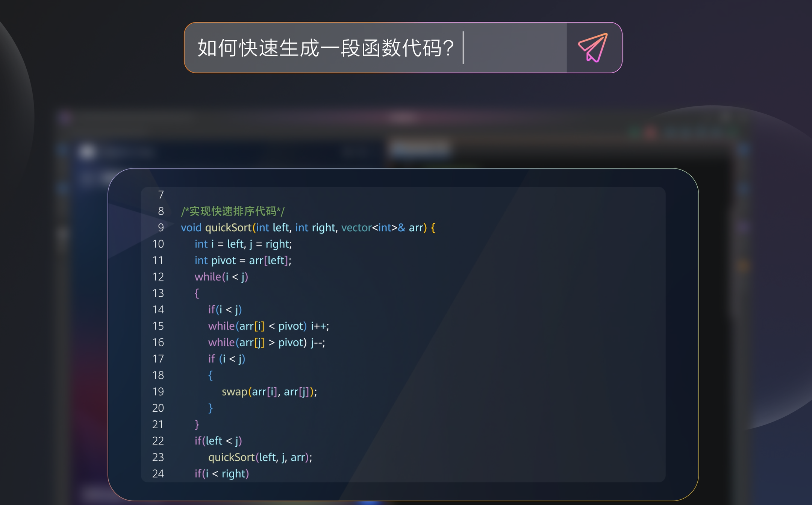The image size is (812, 505).
Task: Click the while(i < j) condition on line 12
Action: [x=221, y=277]
